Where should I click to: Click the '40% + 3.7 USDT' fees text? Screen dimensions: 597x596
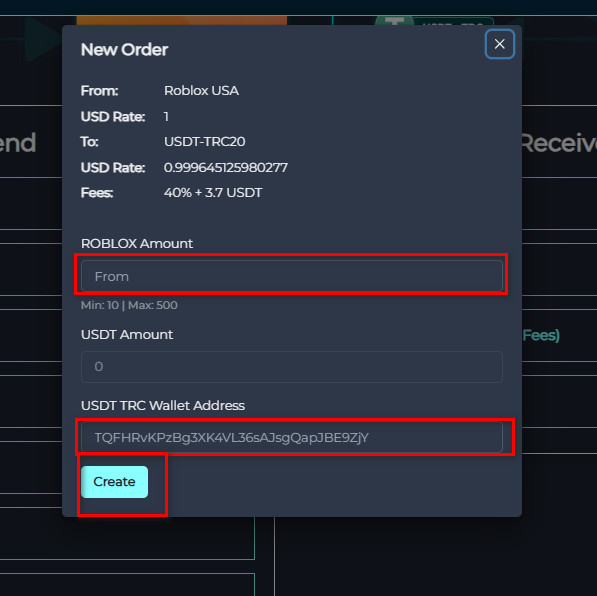pos(213,193)
